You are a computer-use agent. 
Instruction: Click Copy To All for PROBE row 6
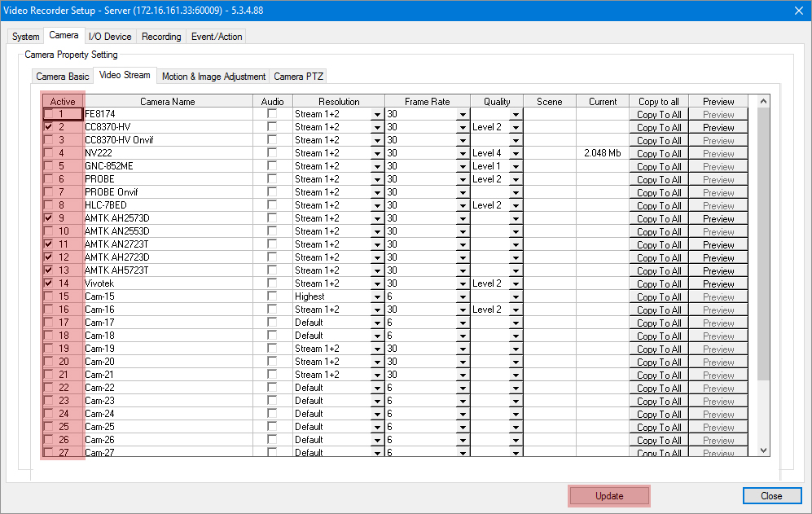point(658,180)
